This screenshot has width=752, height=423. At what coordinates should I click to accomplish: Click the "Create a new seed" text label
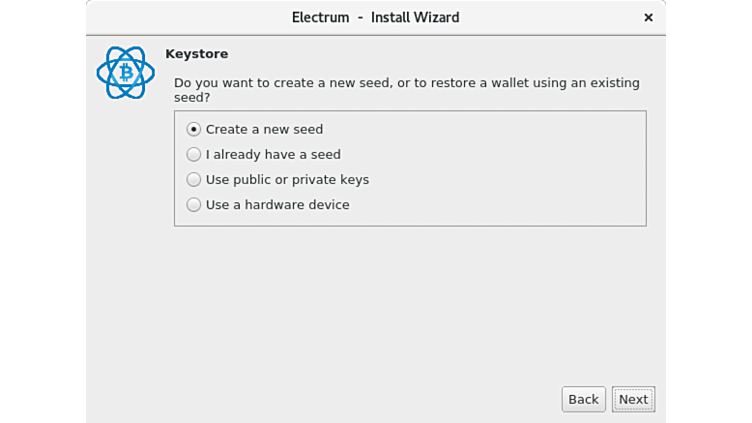(x=264, y=129)
